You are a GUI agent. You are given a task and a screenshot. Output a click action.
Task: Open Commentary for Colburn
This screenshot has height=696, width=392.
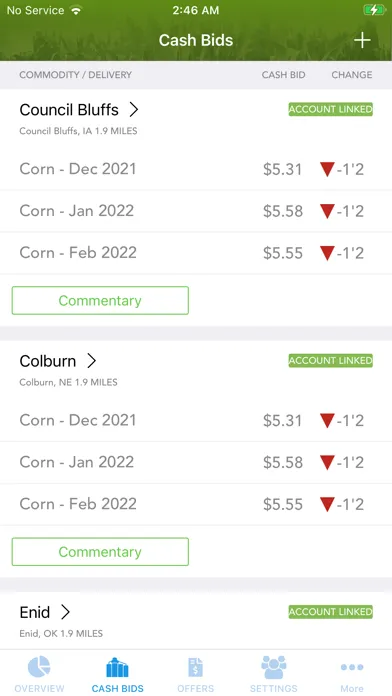click(100, 552)
